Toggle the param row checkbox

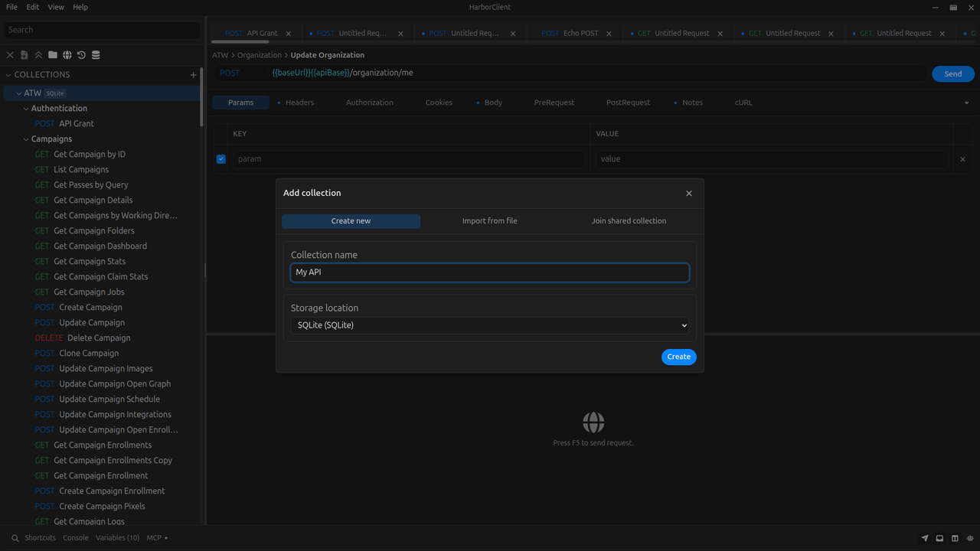[221, 159]
